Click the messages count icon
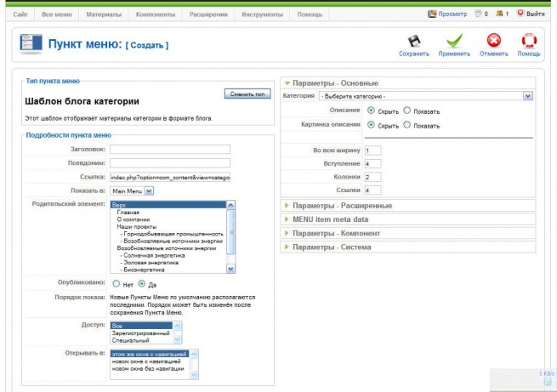 479,14
